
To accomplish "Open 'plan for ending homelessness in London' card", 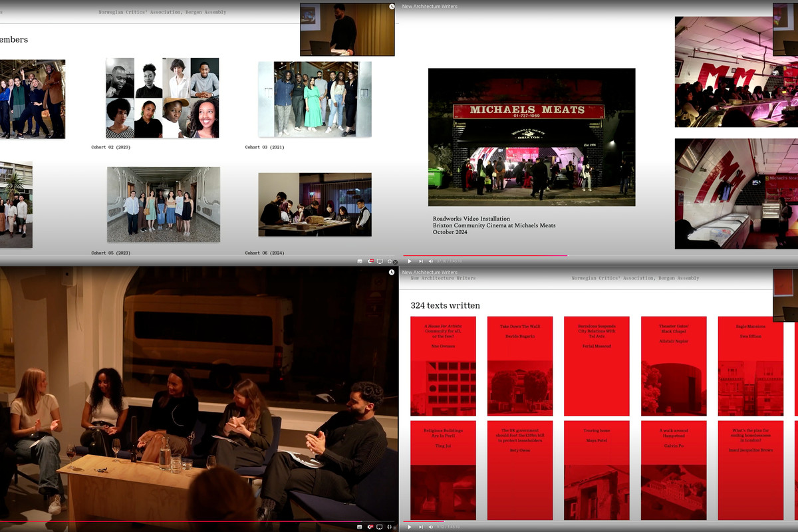I will pos(751,470).
